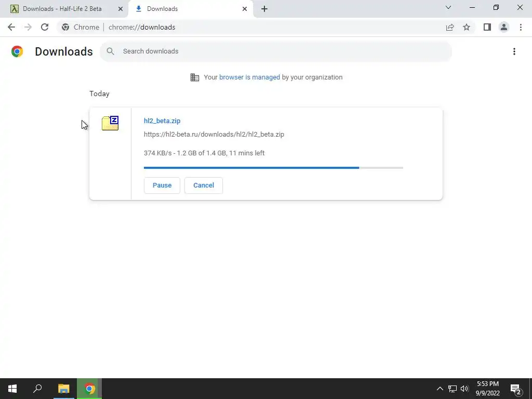Open the Downloads page more actions menu
The height and width of the screenshot is (399, 532).
tap(514, 51)
